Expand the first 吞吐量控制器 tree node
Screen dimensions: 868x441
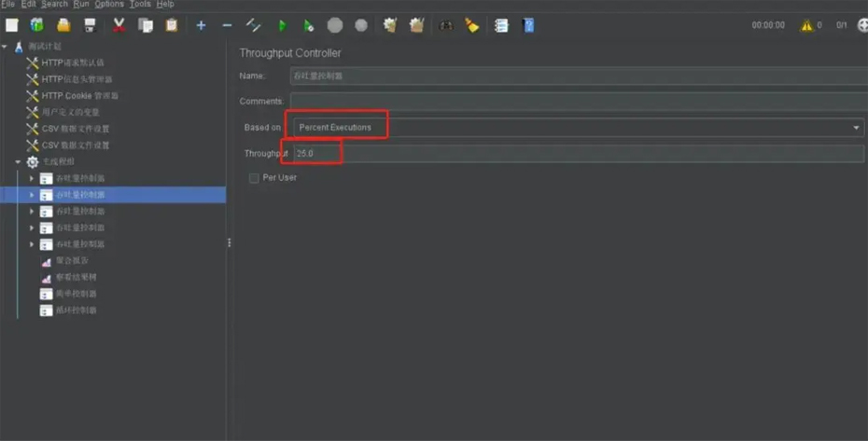32,179
